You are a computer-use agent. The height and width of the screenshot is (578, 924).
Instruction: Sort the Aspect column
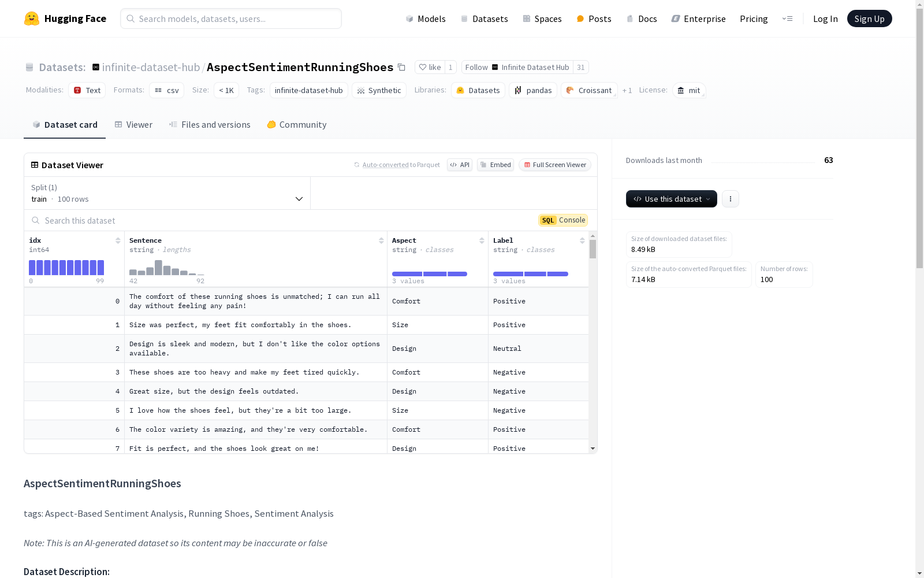coord(482,240)
